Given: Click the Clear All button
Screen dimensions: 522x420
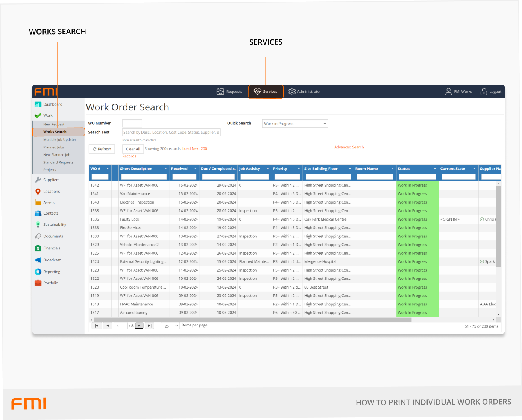Looking at the screenshot, I should pyautogui.click(x=133, y=149).
